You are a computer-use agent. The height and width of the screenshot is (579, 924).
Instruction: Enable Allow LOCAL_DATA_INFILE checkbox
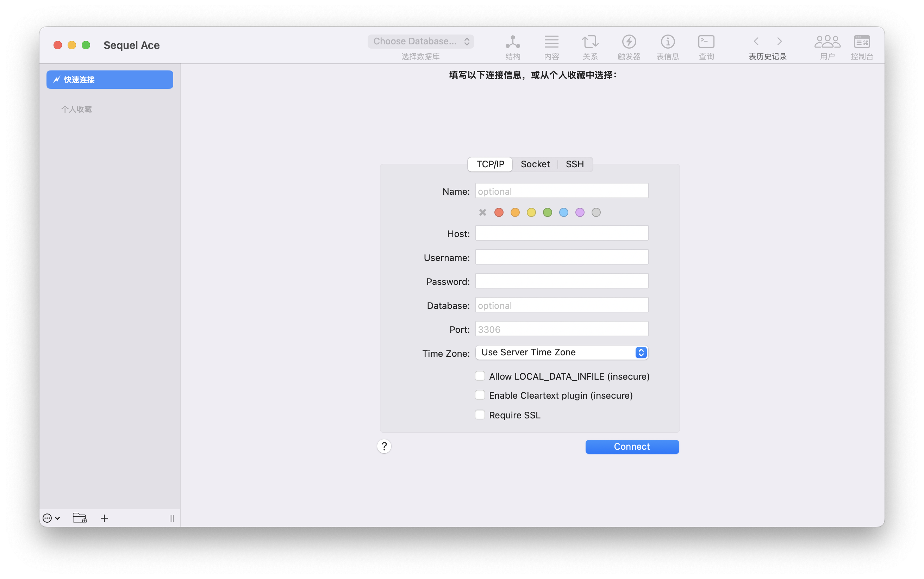click(x=480, y=376)
